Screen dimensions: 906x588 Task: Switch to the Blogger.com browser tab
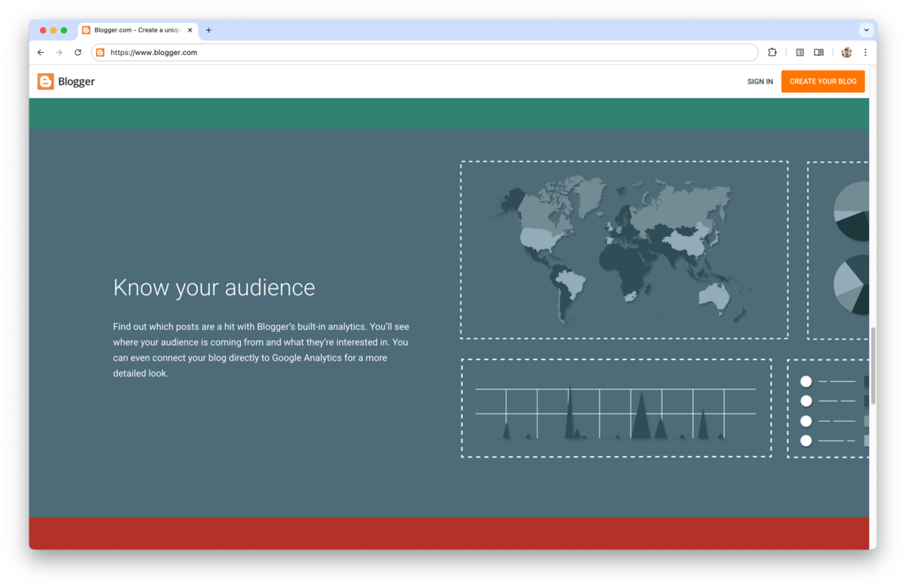coord(136,29)
